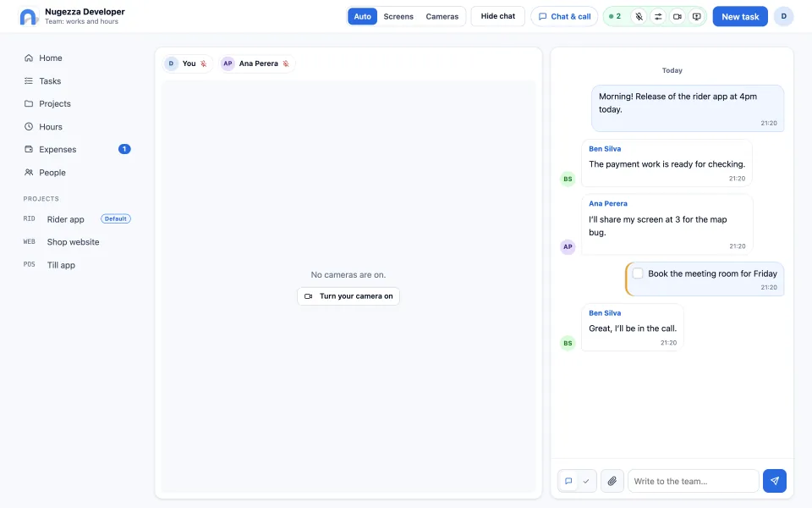The height and width of the screenshot is (508, 812).
Task: Click Ben Silva's name on last message
Action: click(x=605, y=313)
